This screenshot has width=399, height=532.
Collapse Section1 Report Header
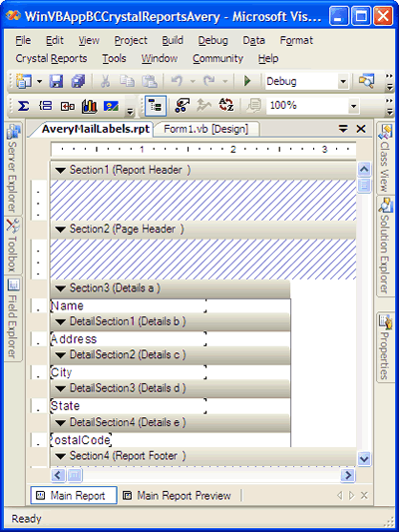[x=61, y=171]
